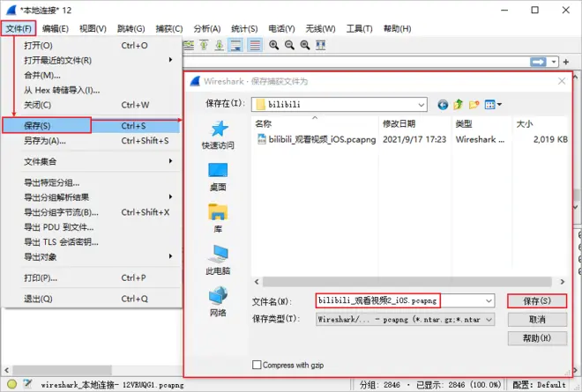
Task: Sort files by 名称 column header
Action: click(x=315, y=124)
